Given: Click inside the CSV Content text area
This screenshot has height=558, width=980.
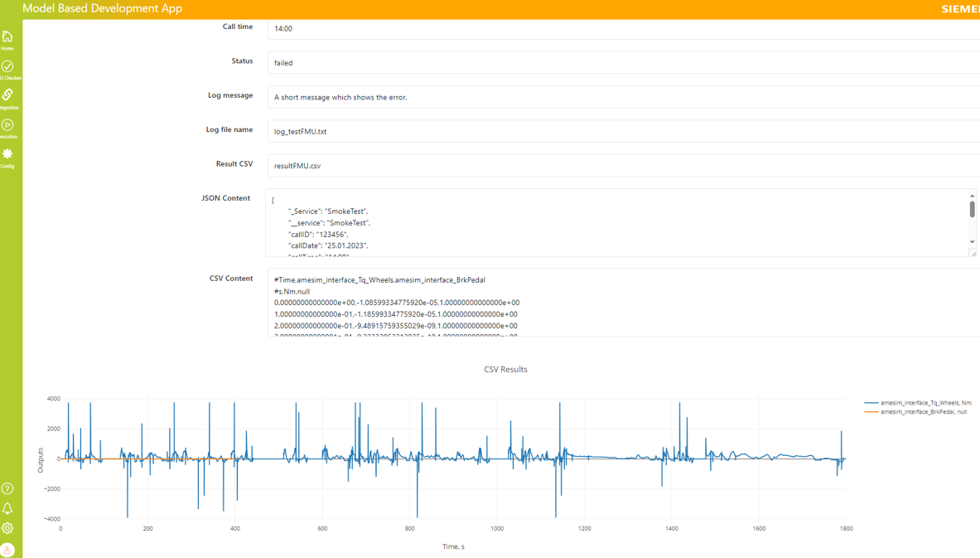Looking at the screenshot, I should coord(621,303).
